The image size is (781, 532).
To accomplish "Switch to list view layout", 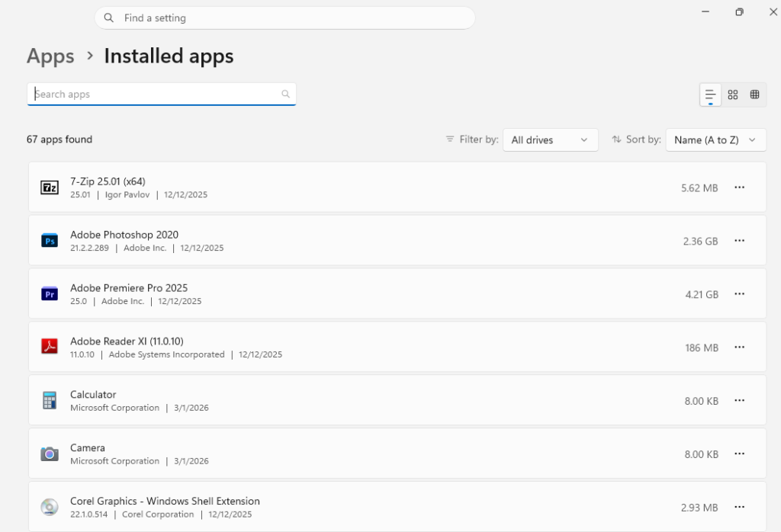I will click(x=710, y=95).
